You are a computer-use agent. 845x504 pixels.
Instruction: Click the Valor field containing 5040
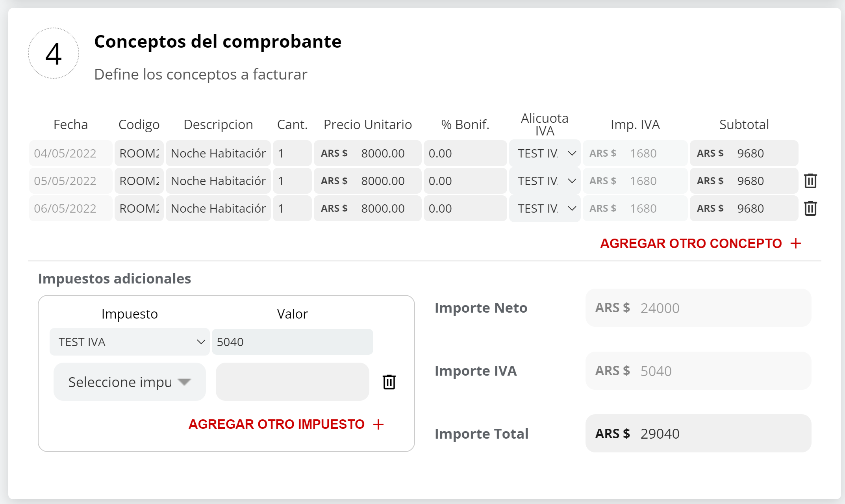(292, 342)
